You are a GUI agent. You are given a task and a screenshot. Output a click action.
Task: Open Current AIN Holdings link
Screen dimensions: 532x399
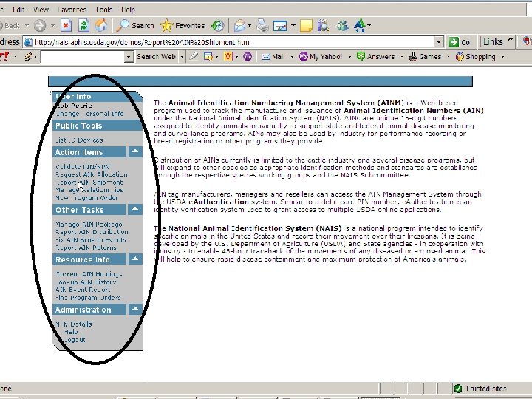pos(89,274)
